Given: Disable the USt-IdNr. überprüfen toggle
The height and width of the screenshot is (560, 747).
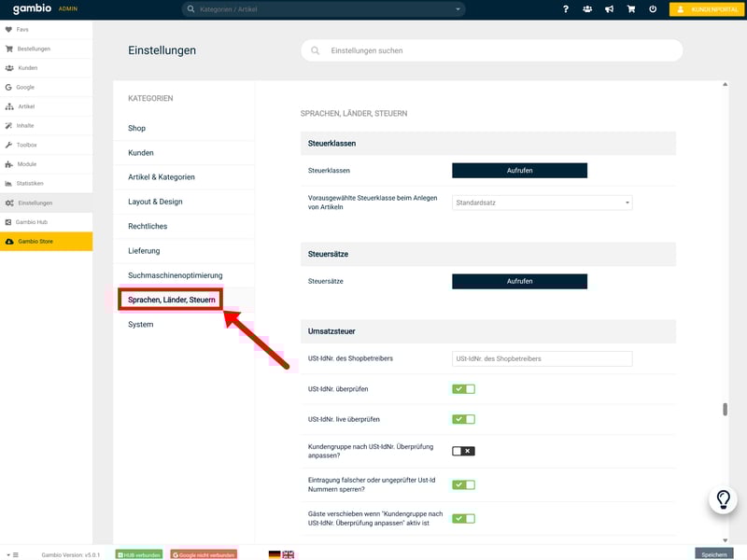Looking at the screenshot, I should click(x=463, y=389).
